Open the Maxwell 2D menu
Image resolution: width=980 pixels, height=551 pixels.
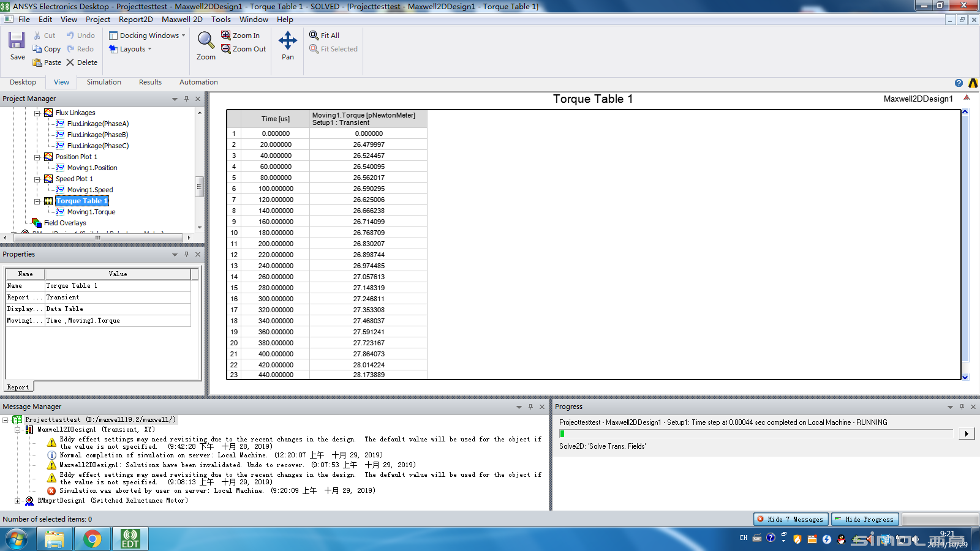click(182, 20)
